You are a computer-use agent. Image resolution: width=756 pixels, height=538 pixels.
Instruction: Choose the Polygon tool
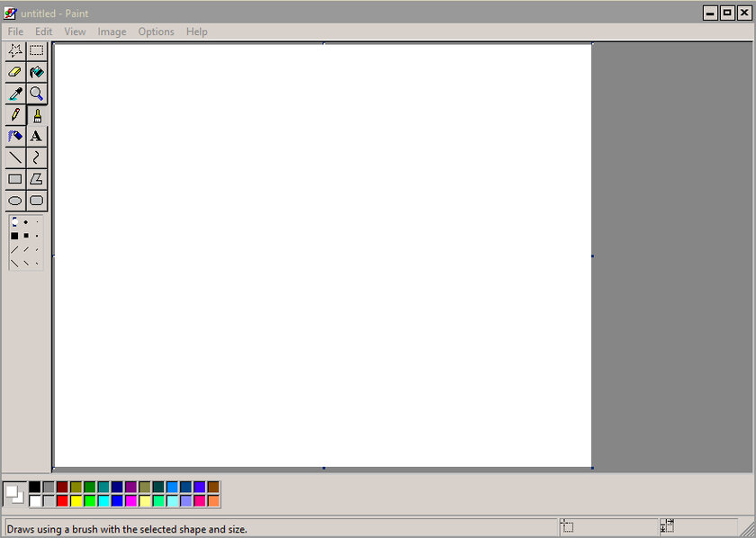pos(37,179)
